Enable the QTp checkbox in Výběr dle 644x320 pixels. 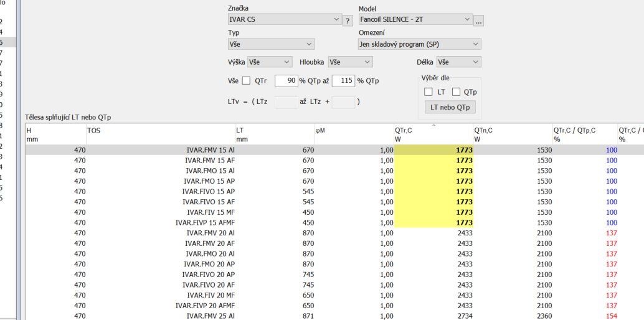point(456,92)
